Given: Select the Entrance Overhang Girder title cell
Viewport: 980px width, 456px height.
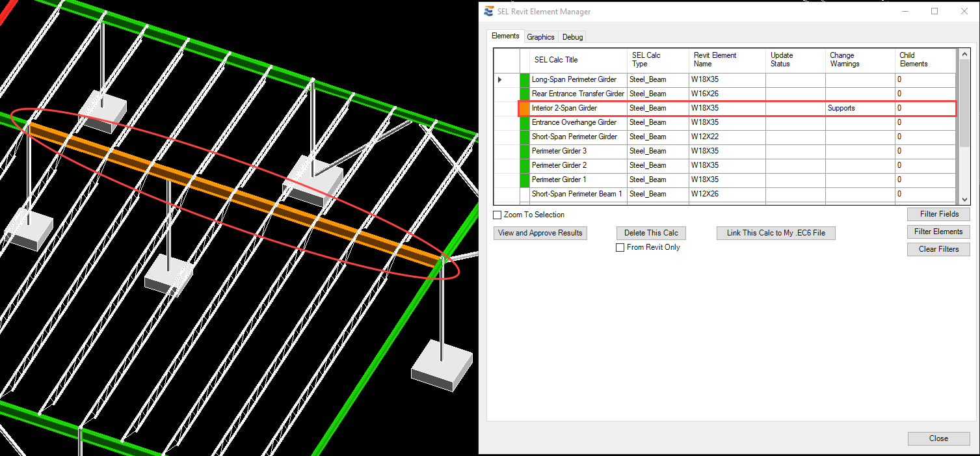Looking at the screenshot, I should pos(579,122).
